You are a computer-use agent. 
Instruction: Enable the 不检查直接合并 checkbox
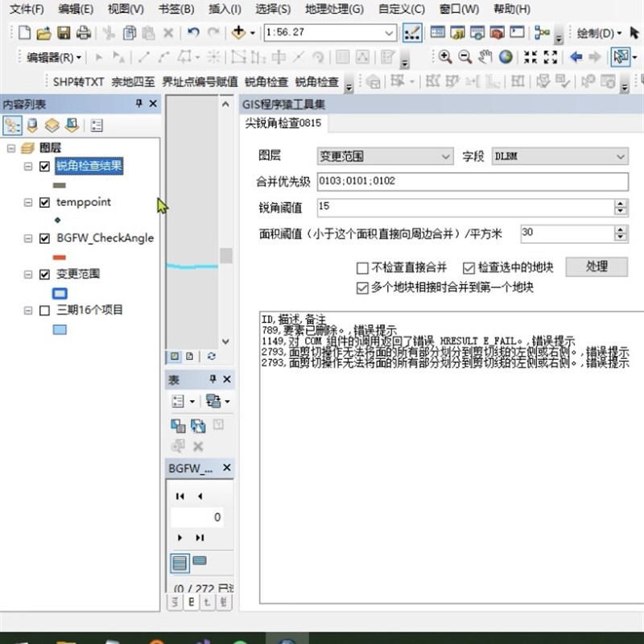pos(361,268)
